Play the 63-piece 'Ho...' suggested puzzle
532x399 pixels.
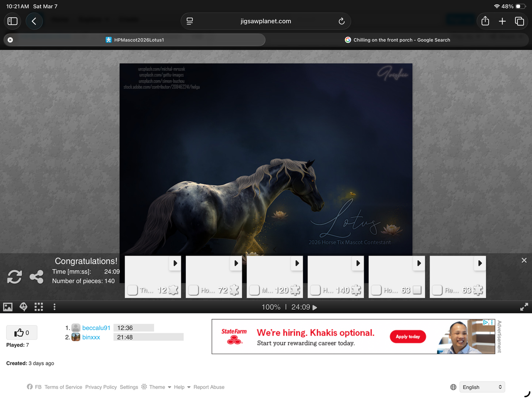coord(419,263)
